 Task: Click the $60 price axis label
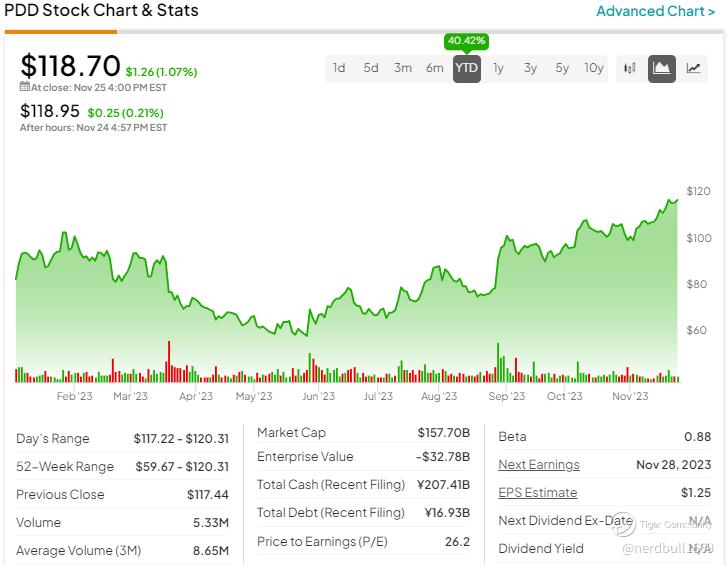696,330
